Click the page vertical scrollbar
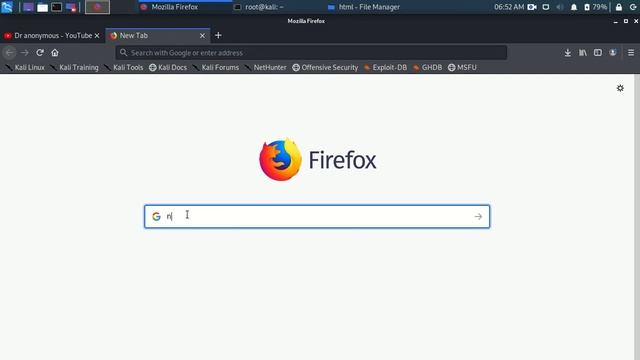640x360 pixels. click(637, 217)
